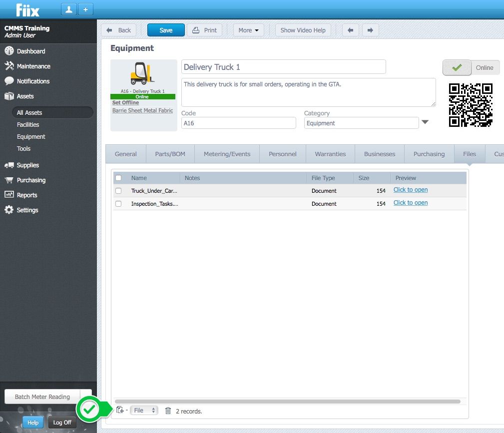
Task: Switch to the General tab
Action: pos(126,154)
